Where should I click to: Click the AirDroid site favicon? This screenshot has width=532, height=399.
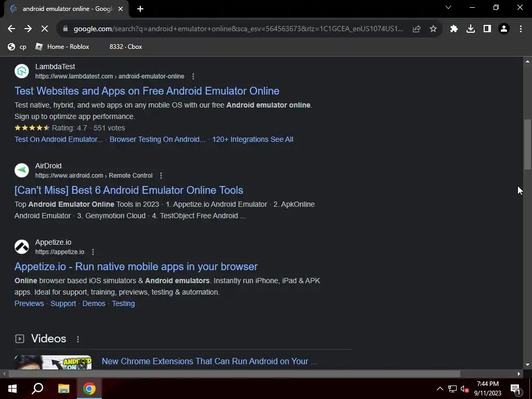click(22, 170)
